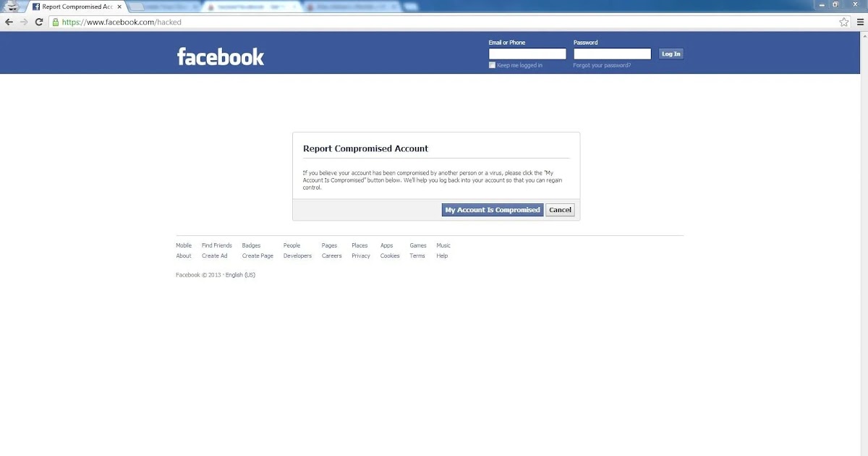Restore down the browser window
This screenshot has height=456, width=868.
[835, 4]
